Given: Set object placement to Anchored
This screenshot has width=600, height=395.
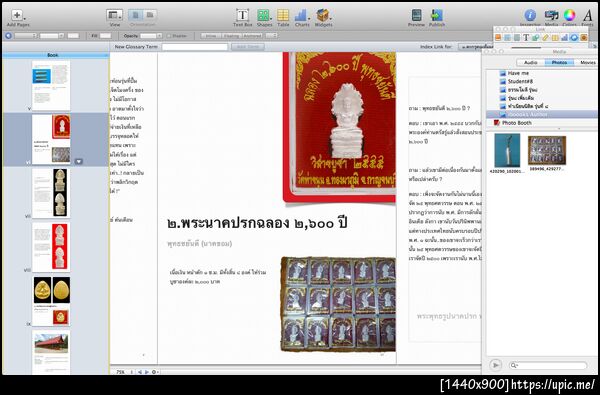Looking at the screenshot, I should (x=252, y=36).
